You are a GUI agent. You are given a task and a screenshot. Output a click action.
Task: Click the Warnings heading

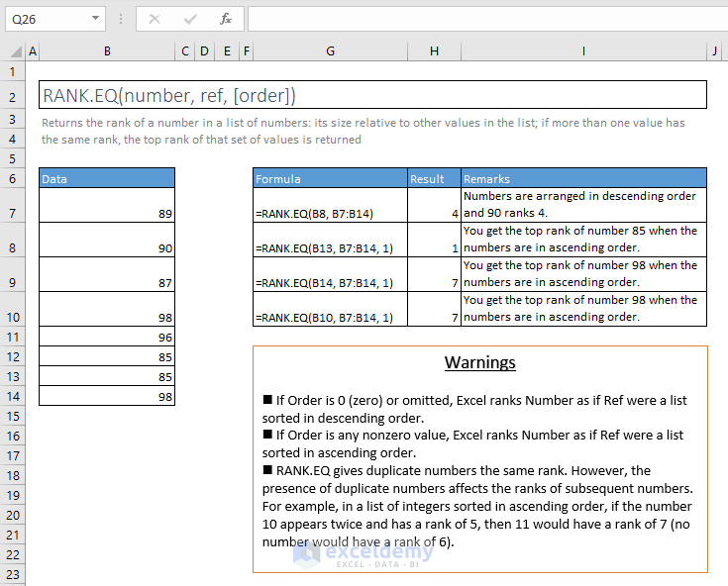coord(480,362)
